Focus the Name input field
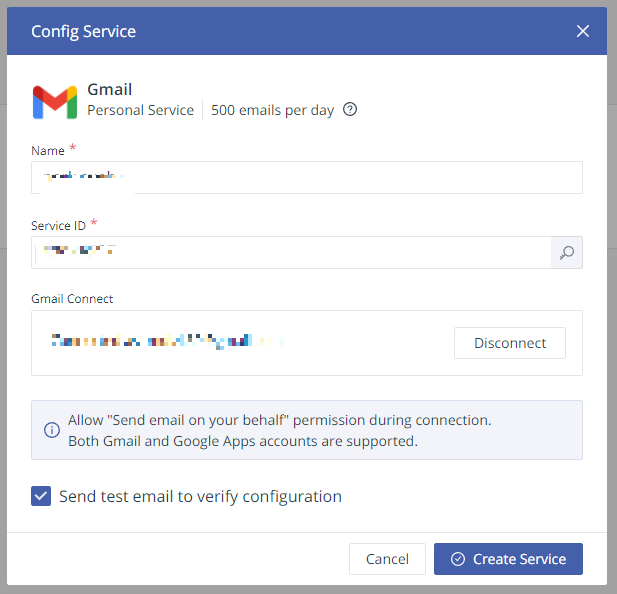 pyautogui.click(x=307, y=177)
